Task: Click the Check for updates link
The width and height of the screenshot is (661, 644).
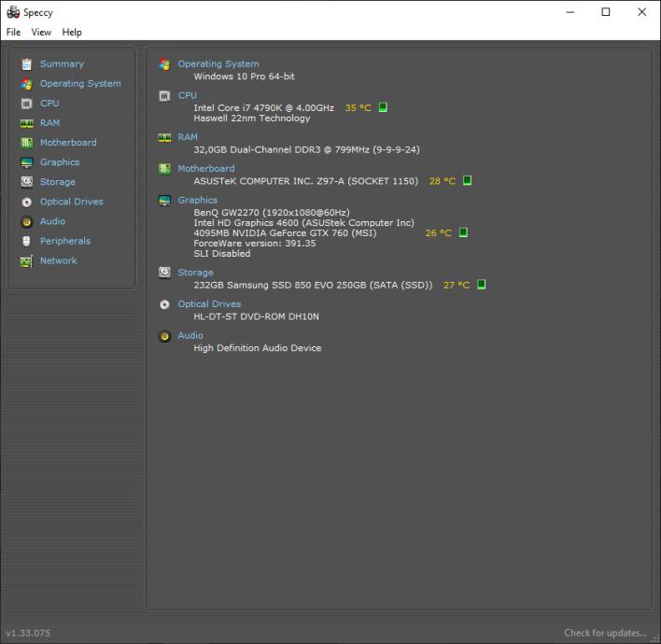Action: tap(605, 633)
